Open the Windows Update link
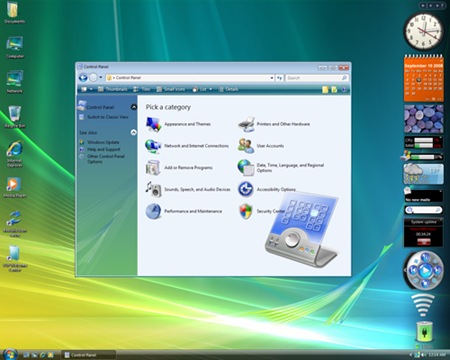450x360 pixels. coord(103,142)
